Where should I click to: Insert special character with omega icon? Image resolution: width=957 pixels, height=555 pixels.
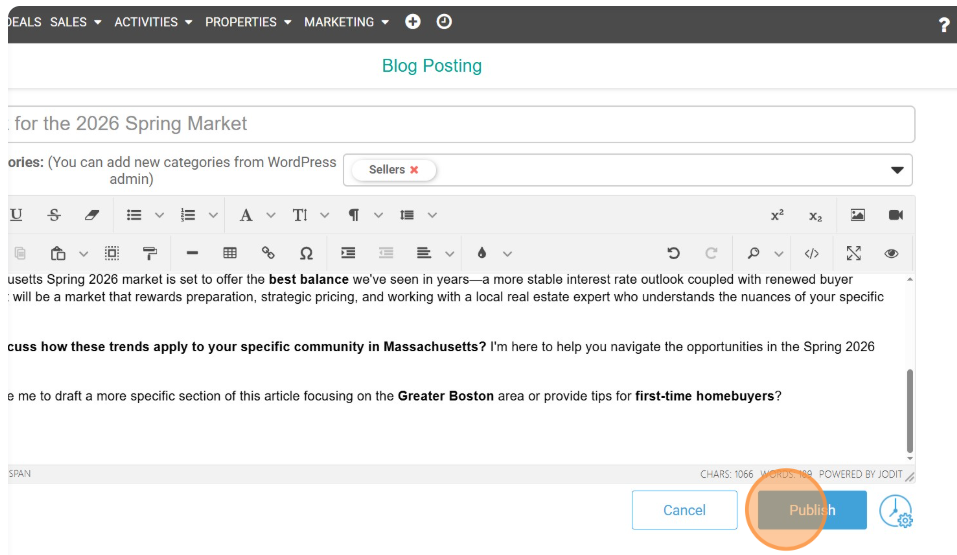pos(306,254)
